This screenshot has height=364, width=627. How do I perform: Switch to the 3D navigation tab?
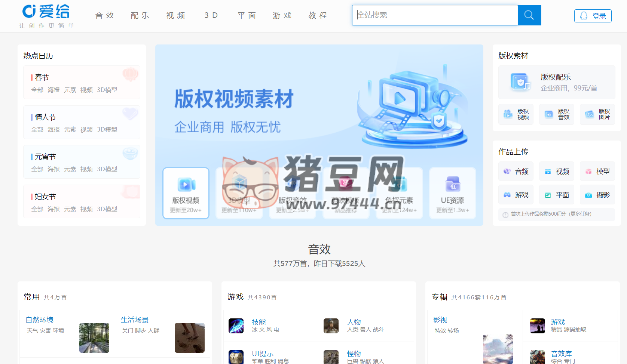click(x=211, y=15)
